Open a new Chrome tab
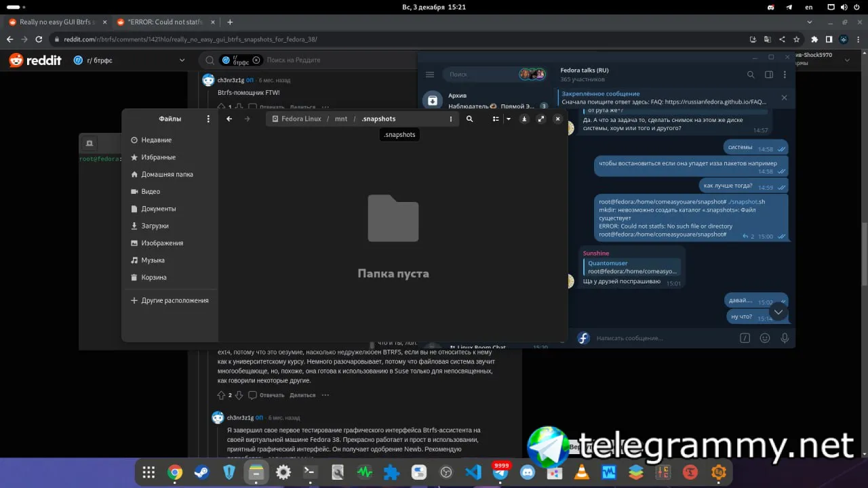This screenshot has height=488, width=868. coord(230,22)
